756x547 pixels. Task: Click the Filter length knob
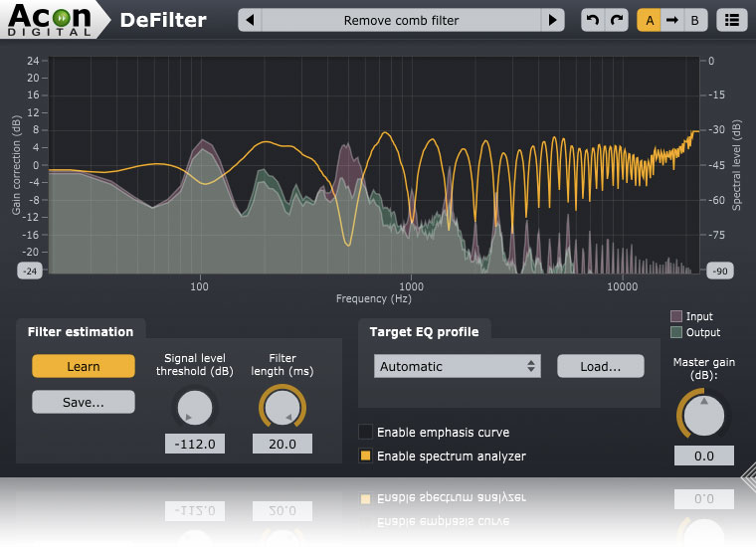tap(283, 407)
